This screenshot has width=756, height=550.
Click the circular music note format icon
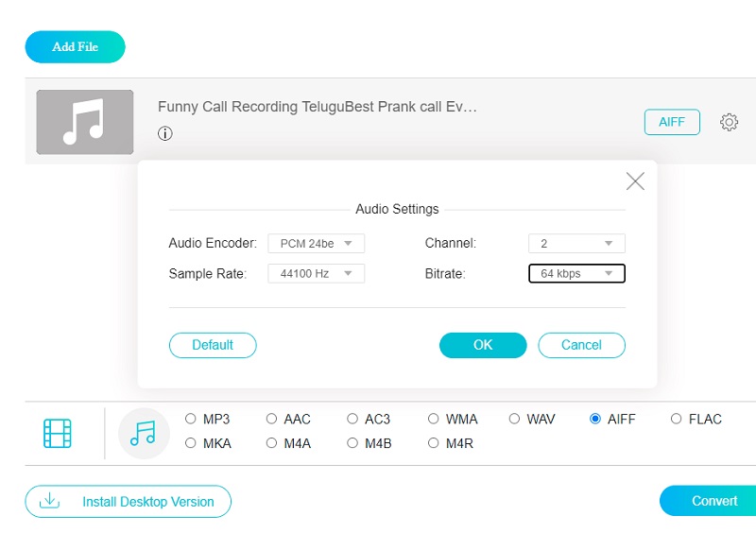(143, 431)
